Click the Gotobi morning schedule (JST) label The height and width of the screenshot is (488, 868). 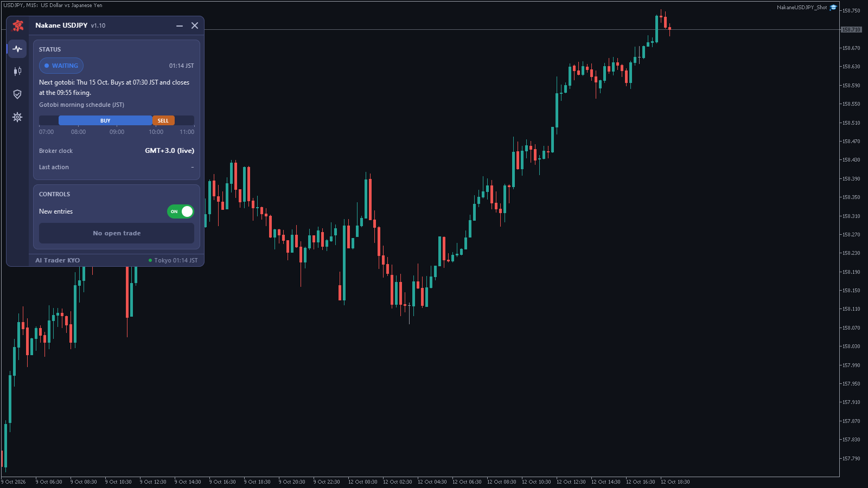pyautogui.click(x=81, y=105)
